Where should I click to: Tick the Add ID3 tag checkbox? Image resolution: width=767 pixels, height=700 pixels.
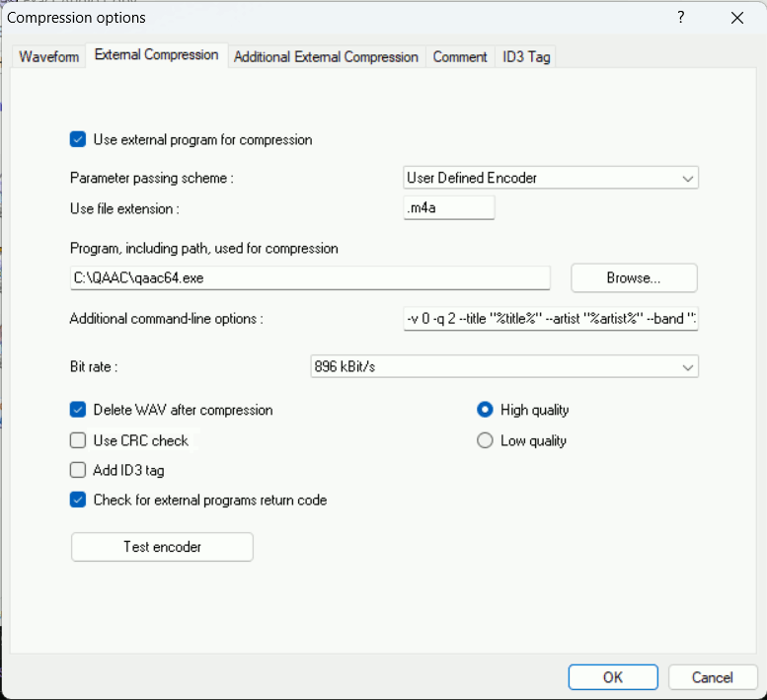[x=79, y=470]
